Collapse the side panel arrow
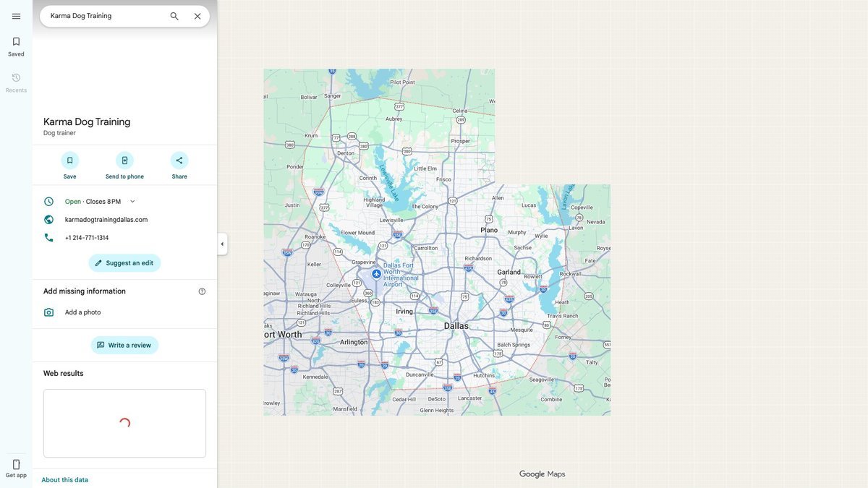Screen dimensions: 868x488 [222, 244]
